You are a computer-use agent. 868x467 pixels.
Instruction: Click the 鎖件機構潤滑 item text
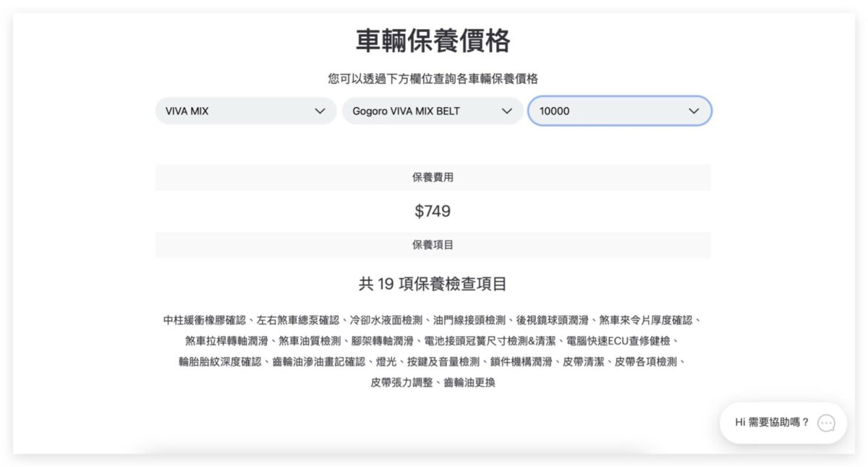point(522,362)
